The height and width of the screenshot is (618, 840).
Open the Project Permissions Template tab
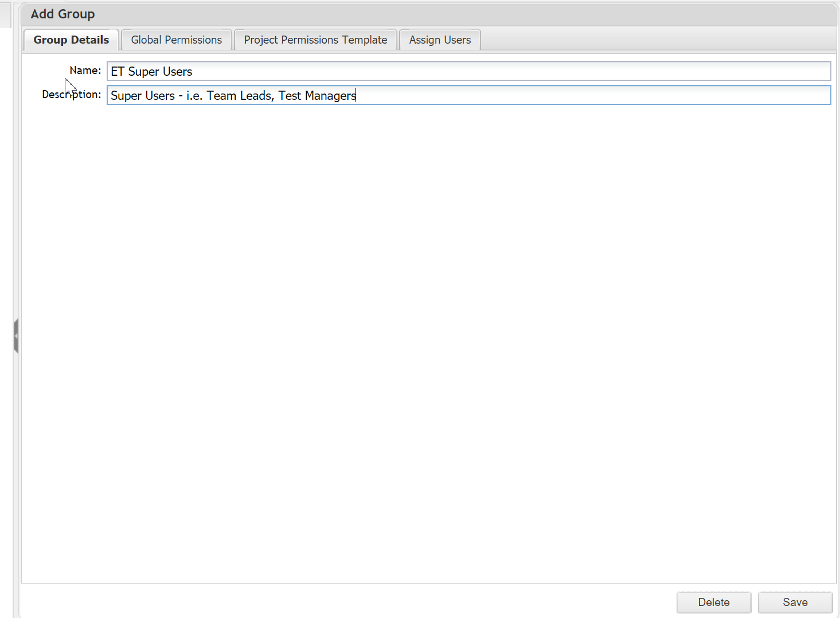(x=315, y=40)
